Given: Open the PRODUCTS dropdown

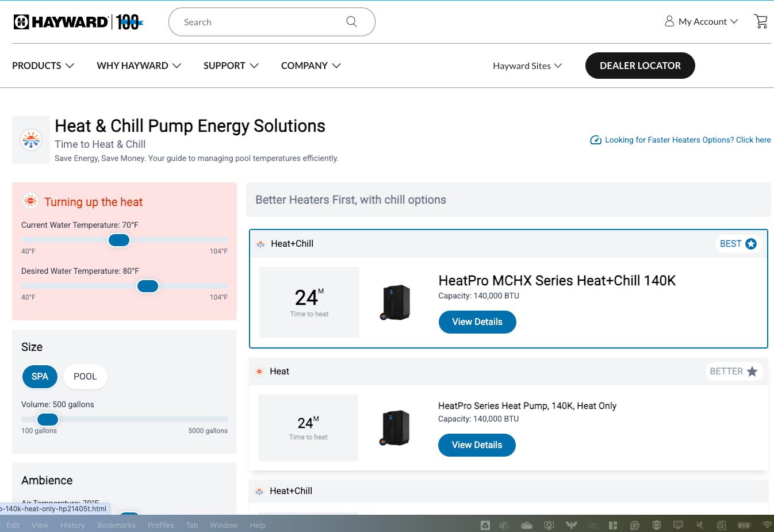Looking at the screenshot, I should pos(43,66).
